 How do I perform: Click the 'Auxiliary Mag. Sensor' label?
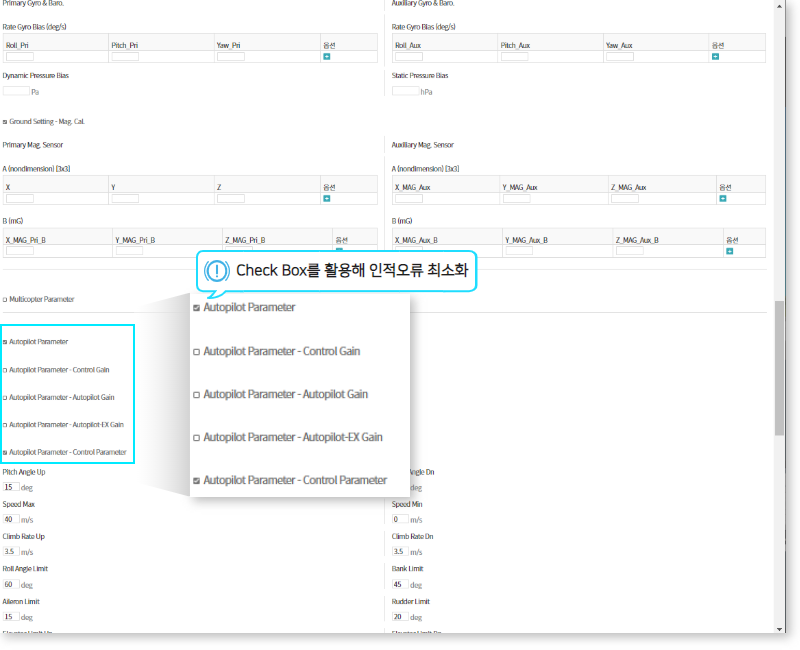pos(422,145)
